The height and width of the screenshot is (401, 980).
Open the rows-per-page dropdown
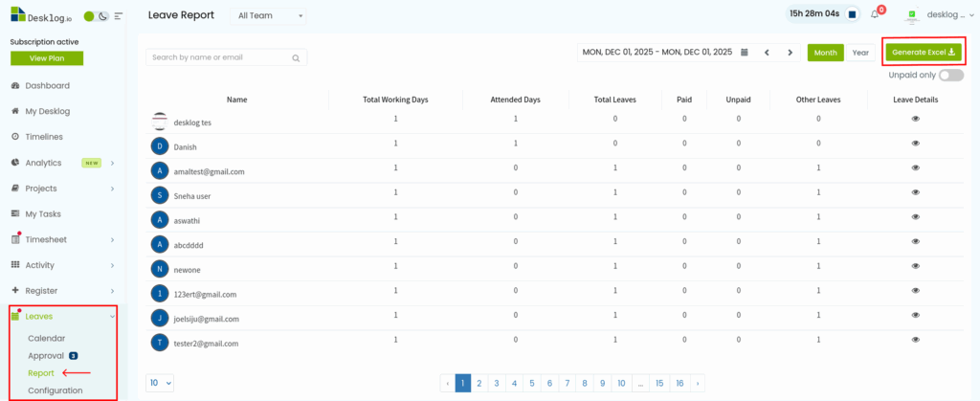coord(159,383)
